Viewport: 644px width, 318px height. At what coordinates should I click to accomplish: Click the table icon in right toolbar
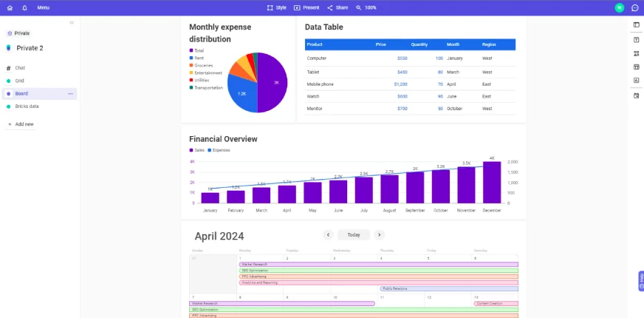[636, 67]
